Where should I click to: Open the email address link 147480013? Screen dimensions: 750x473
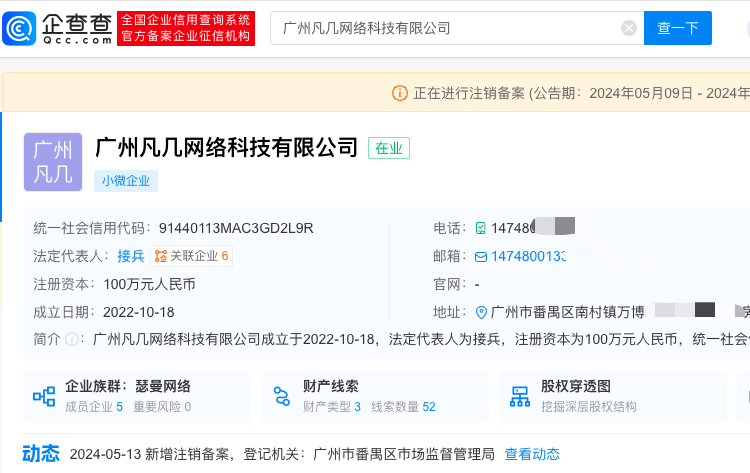point(529,256)
